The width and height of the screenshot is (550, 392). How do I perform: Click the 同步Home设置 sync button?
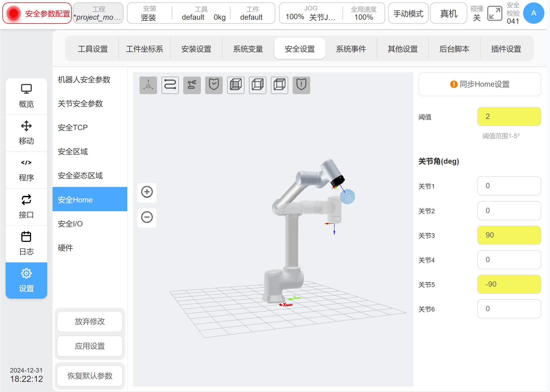[x=480, y=84]
